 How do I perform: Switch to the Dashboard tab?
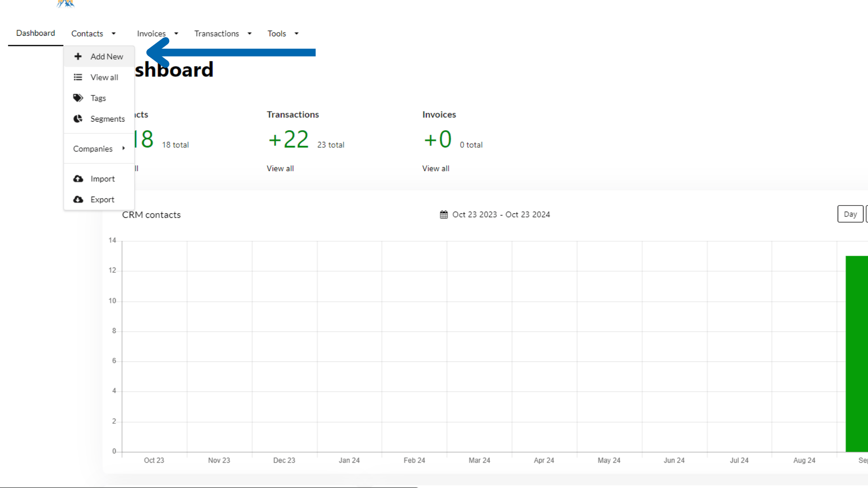[35, 33]
